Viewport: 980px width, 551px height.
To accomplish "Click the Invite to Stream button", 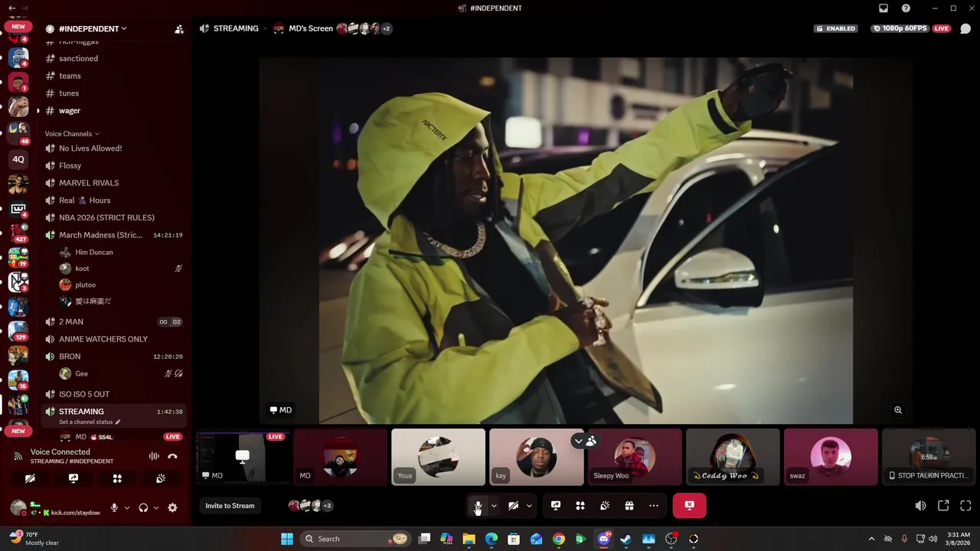I will (x=230, y=506).
